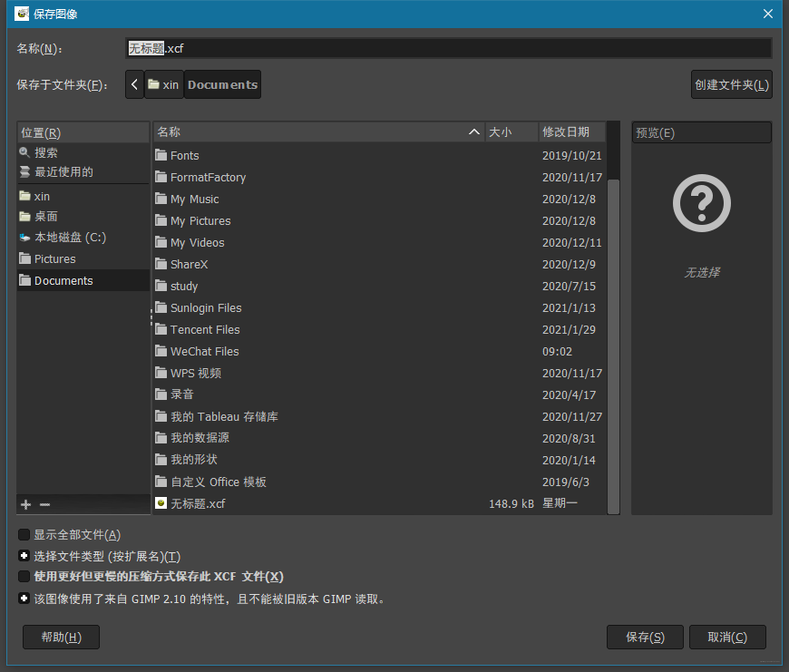Screen dimensions: 789x672
Task: Remove bookmark with the minus icon
Action: 44,504
